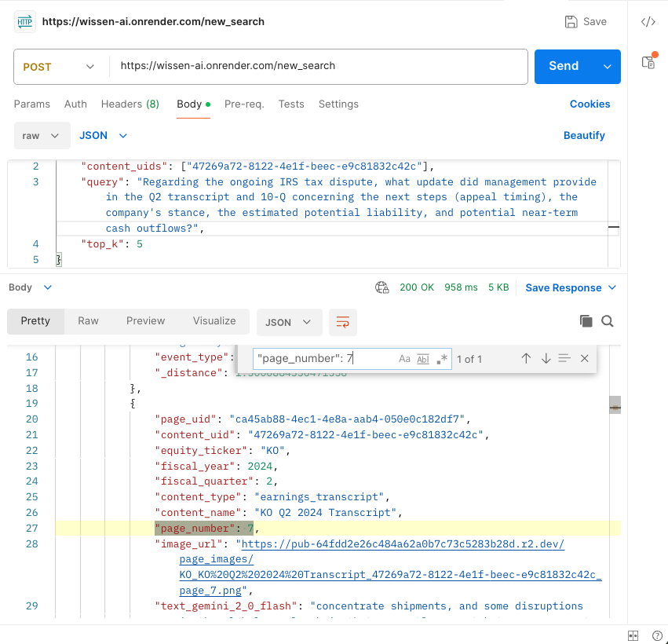Click the response scrollbar thumb
Image resolution: width=668 pixels, height=644 pixels.
[x=615, y=405]
